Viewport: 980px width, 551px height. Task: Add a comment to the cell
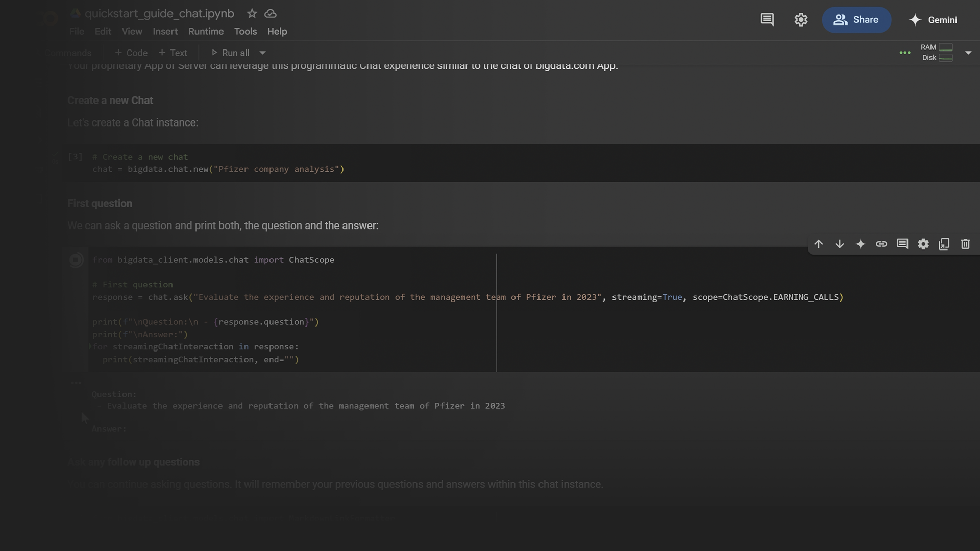point(902,244)
